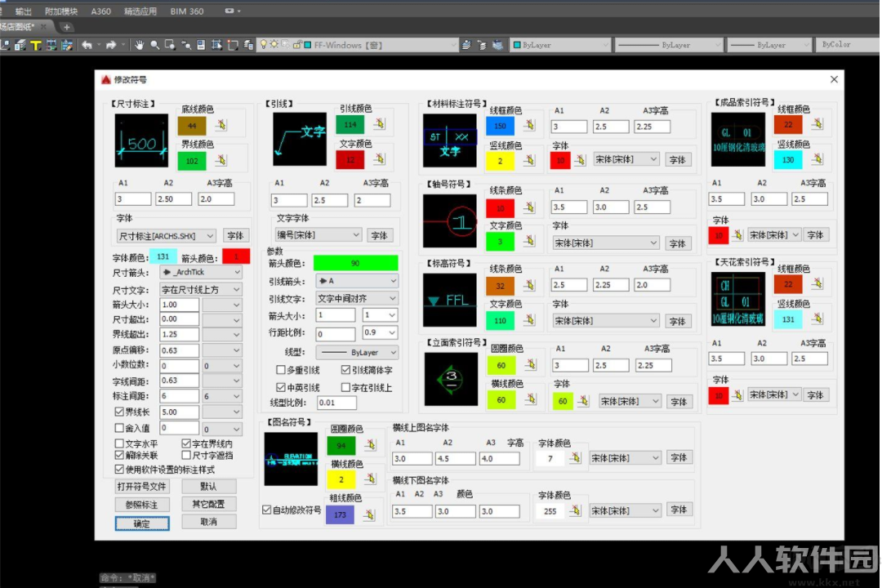
Task: Click the 尺寸标注 500 preview thumbnail
Action: 141,140
